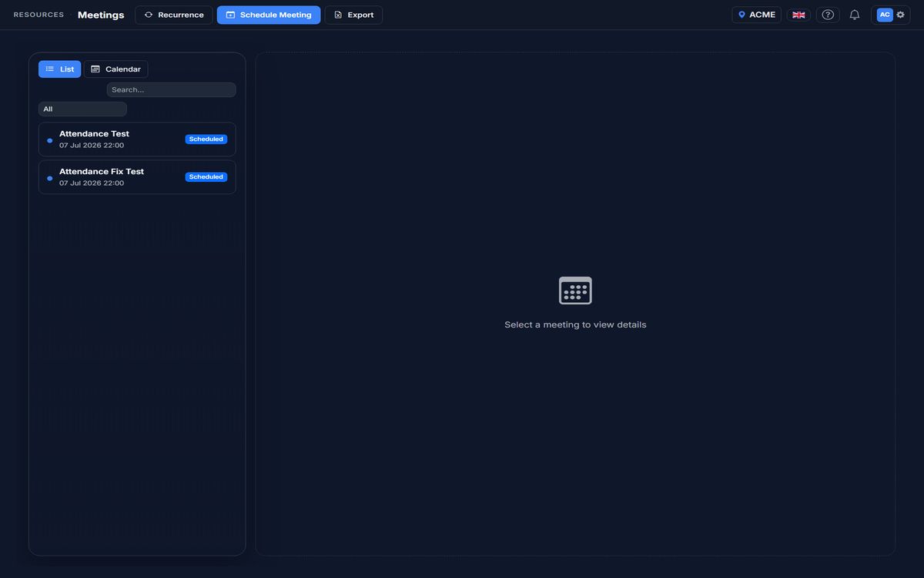Click the UK flag language selector
The height and width of the screenshot is (578, 924).
(798, 15)
